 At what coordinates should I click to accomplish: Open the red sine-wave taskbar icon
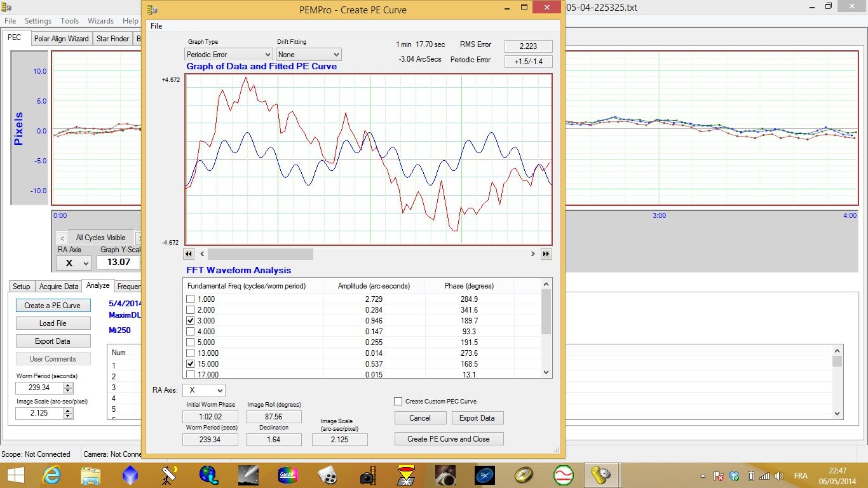click(564, 475)
